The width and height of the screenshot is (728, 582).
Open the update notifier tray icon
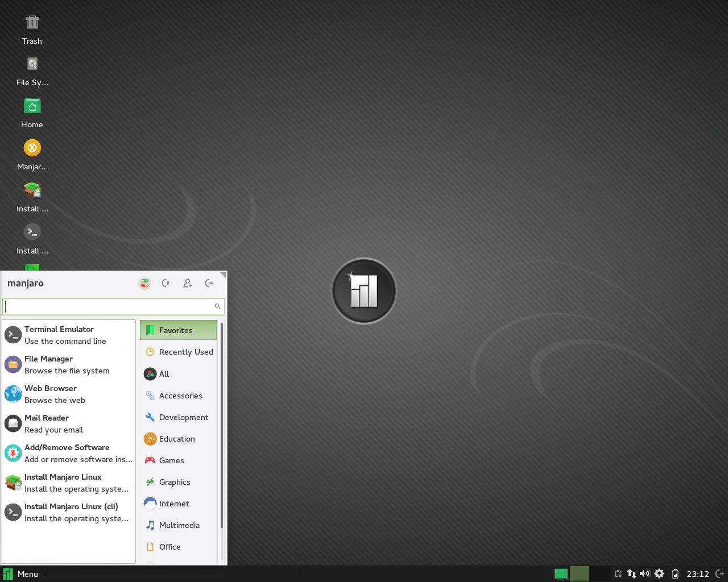click(659, 574)
